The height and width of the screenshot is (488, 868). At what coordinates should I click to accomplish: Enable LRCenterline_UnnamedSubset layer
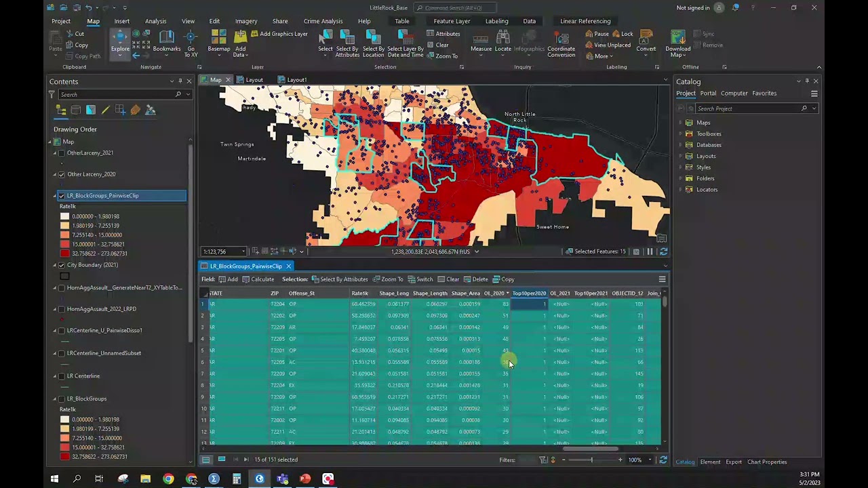(62, 353)
